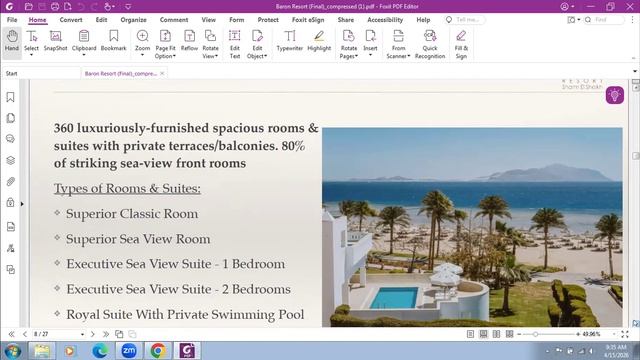The height and width of the screenshot is (360, 640).
Task: Go to next page arrow
Action: click(x=93, y=334)
